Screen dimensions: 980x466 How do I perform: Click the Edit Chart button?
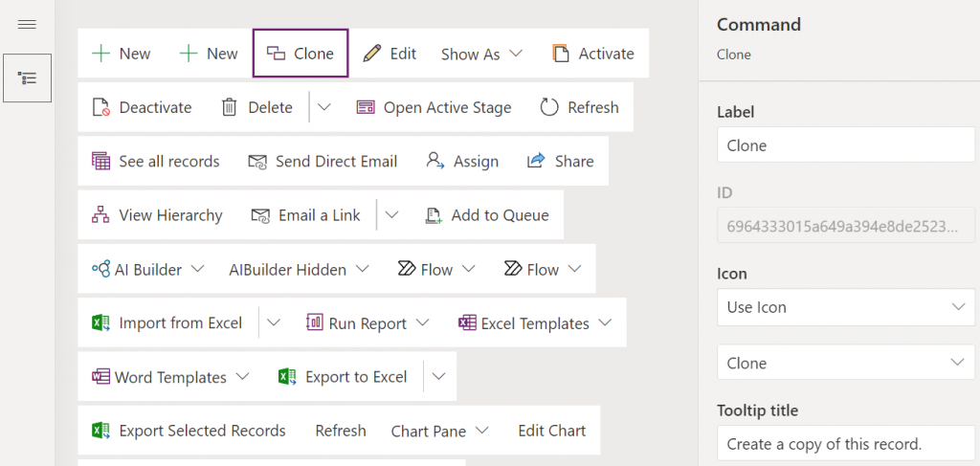pos(552,431)
